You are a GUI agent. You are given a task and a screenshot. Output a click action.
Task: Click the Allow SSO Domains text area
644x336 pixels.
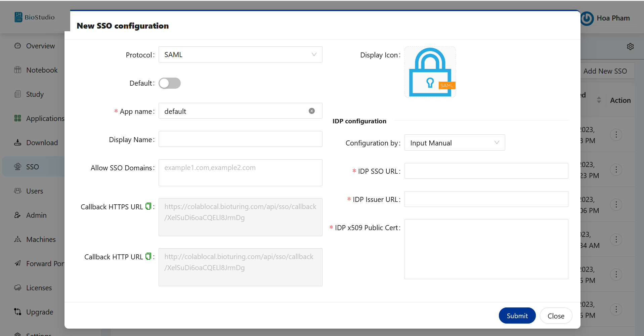click(240, 173)
